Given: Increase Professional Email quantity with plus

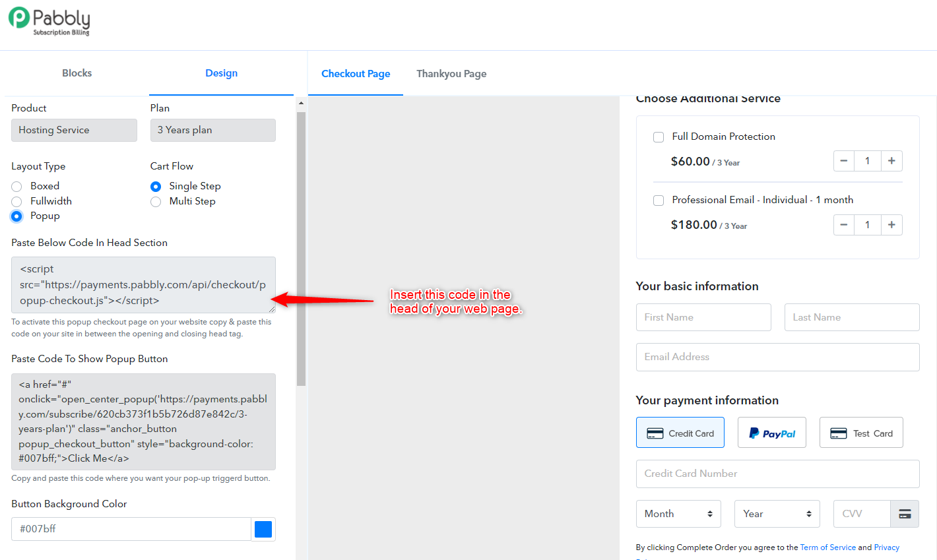Looking at the screenshot, I should 891,224.
